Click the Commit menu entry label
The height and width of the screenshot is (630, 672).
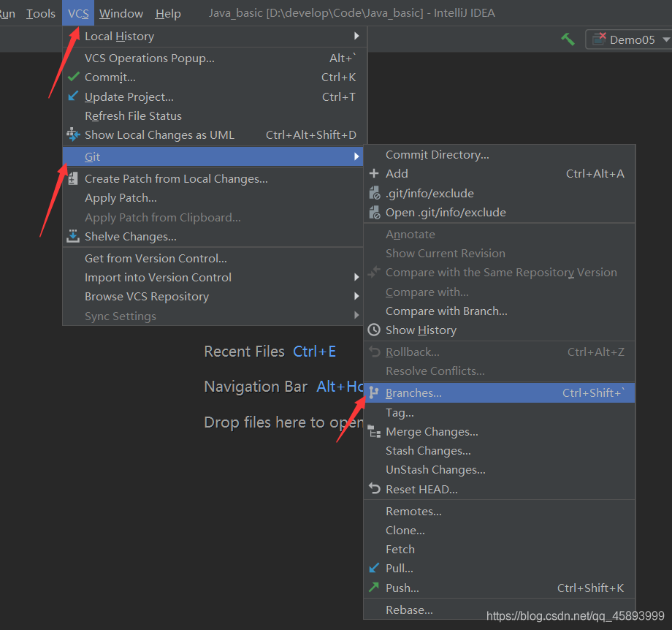[110, 77]
